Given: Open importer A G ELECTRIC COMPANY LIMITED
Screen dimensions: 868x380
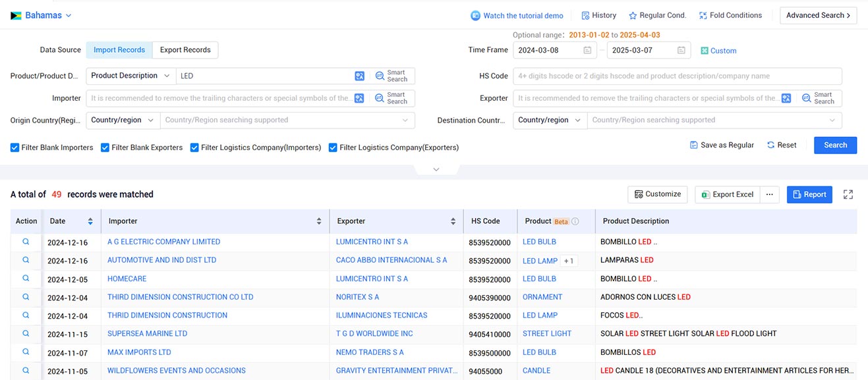Looking at the screenshot, I should [163, 242].
